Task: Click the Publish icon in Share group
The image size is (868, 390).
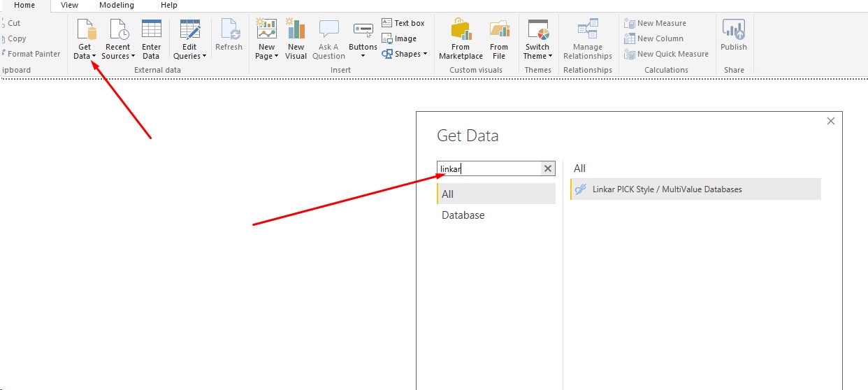Action: pos(734,29)
